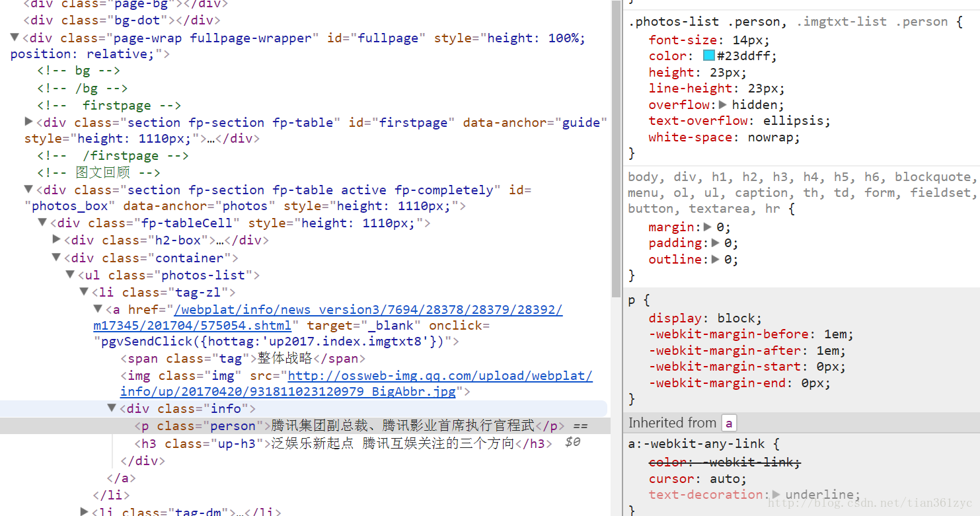Click the target="_blank" attribute
980x516 pixels.
364,326
